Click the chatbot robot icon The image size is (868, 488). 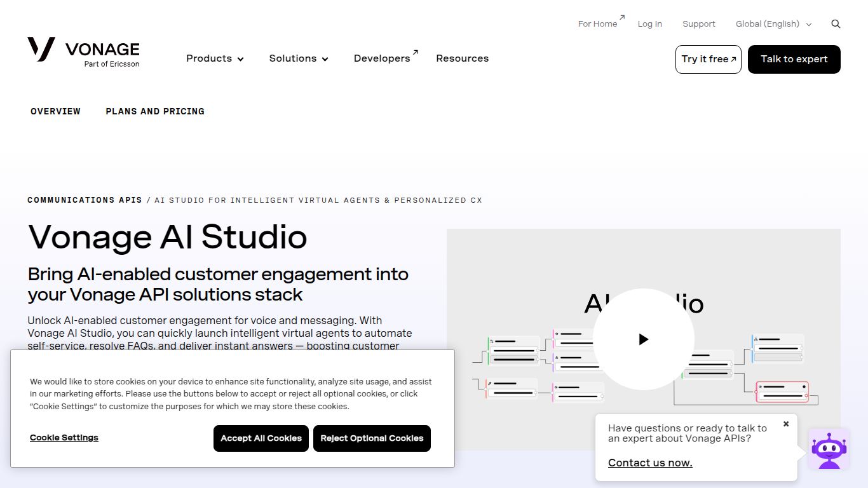click(x=829, y=449)
